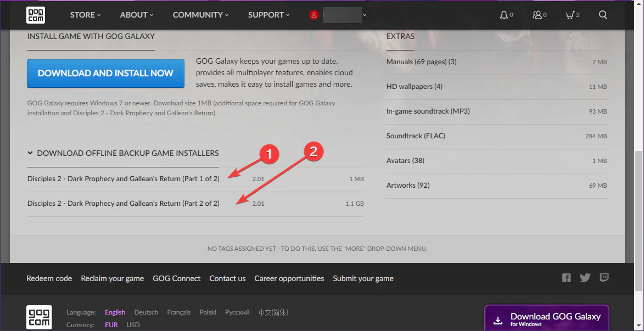Click the 93 MB MP3 soundtrack size
Image resolution: width=644 pixels, height=331 pixels.
pos(598,111)
